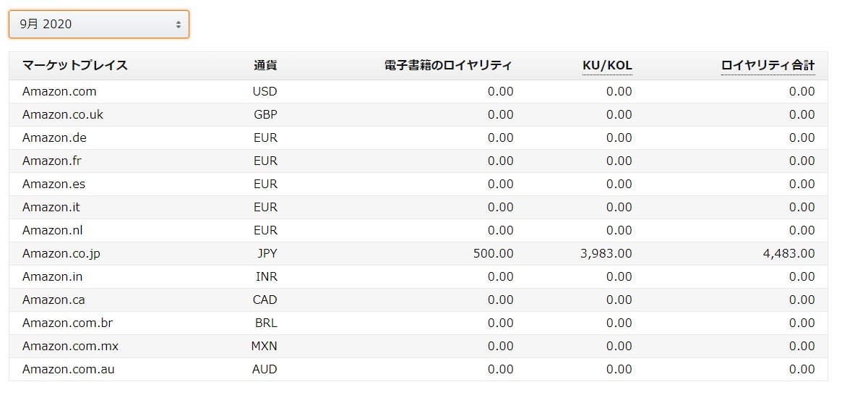Viewport: 868px width, 403px height.
Task: Click the ロイヤリティ合計 column header
Action: click(x=768, y=65)
